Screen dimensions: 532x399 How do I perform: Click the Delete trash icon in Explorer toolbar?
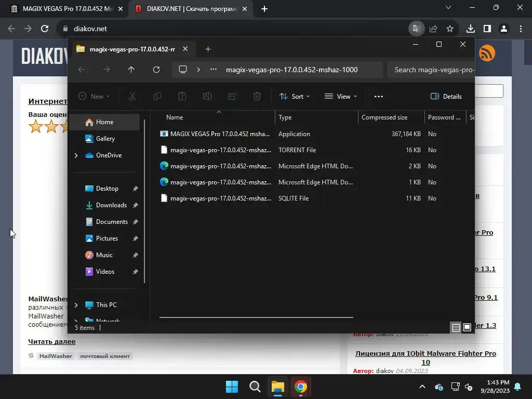[x=257, y=96]
